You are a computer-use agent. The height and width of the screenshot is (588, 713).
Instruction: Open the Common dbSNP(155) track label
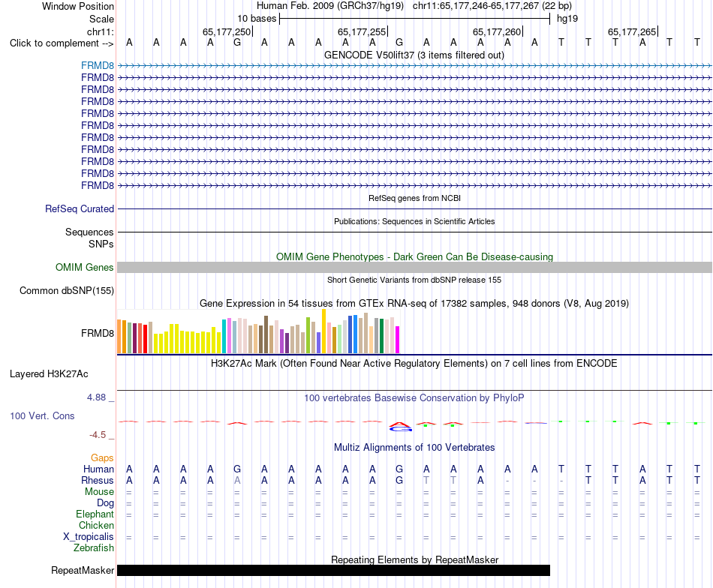(x=67, y=290)
